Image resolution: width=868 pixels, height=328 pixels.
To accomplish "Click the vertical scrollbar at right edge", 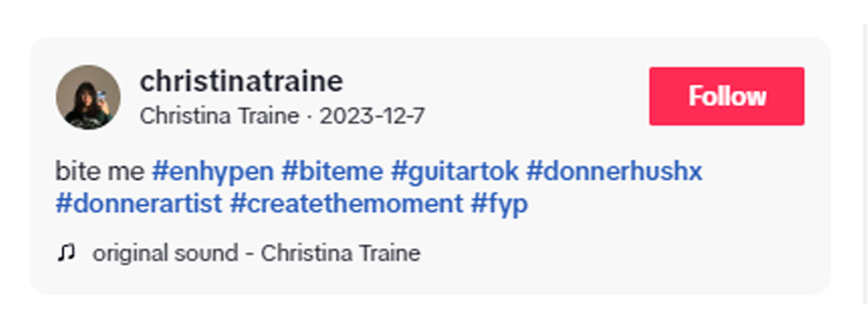I will pos(865,164).
